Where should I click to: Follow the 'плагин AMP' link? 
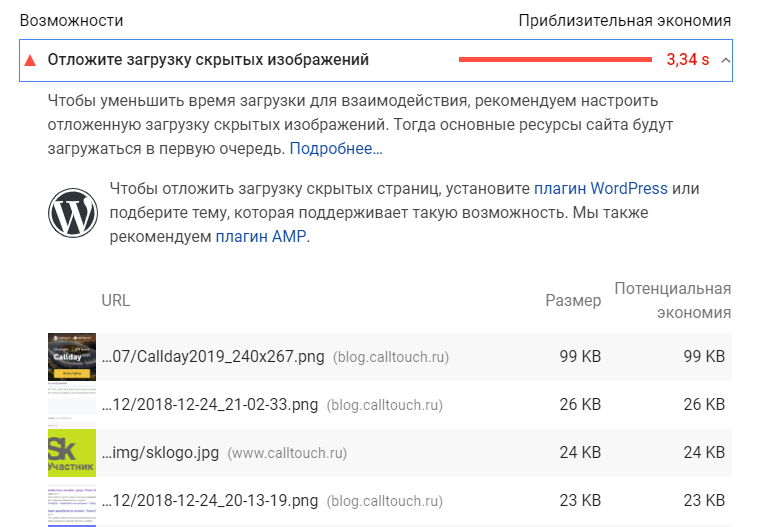(x=261, y=236)
